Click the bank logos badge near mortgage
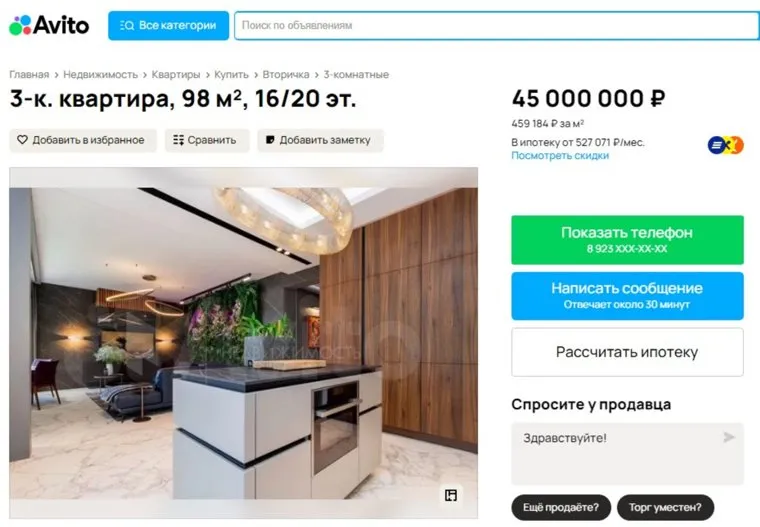This screenshot has width=760, height=527. click(x=725, y=145)
